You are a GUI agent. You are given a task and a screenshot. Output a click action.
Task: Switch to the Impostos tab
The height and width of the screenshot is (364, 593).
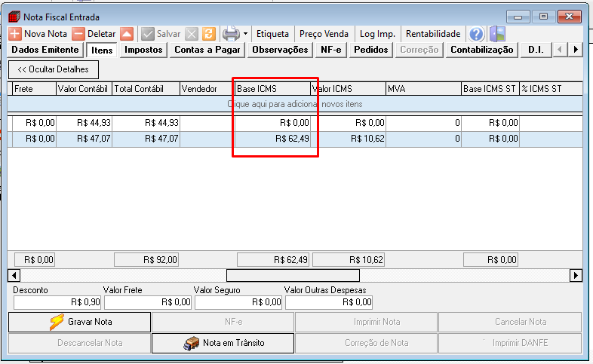[x=143, y=50]
